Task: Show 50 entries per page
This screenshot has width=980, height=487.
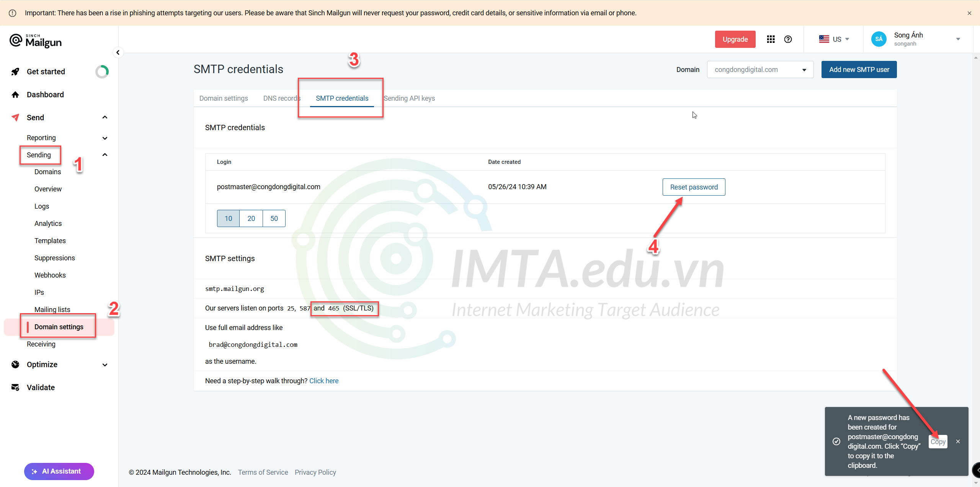Action: (x=274, y=218)
